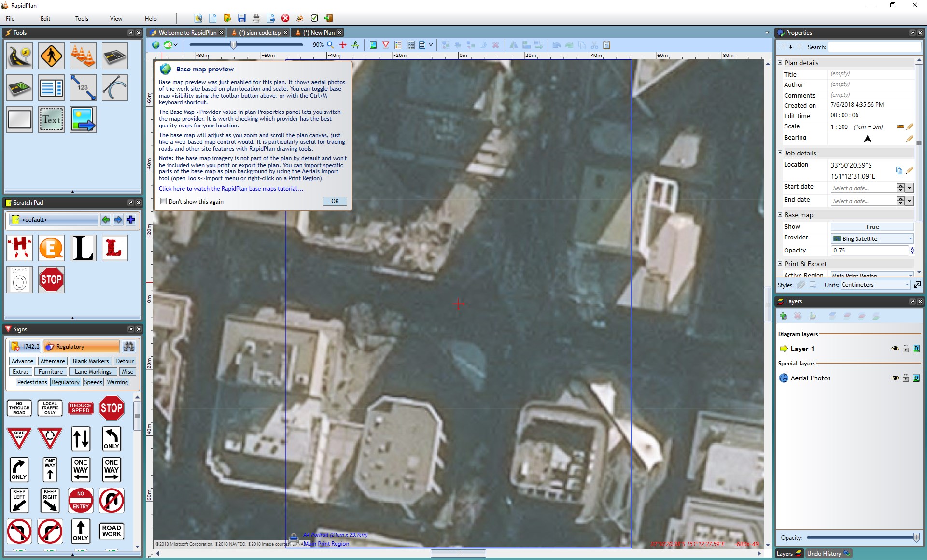Open the Edit menu
Image resolution: width=927 pixels, height=560 pixels.
point(45,19)
